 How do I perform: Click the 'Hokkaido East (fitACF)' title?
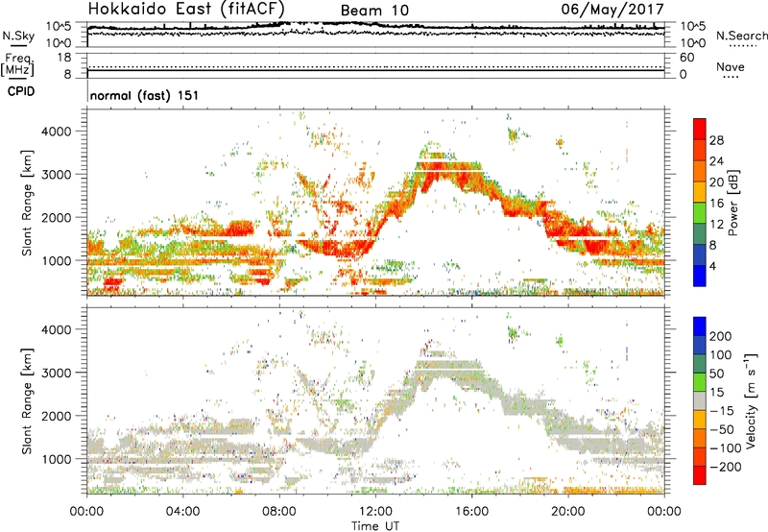[186, 9]
